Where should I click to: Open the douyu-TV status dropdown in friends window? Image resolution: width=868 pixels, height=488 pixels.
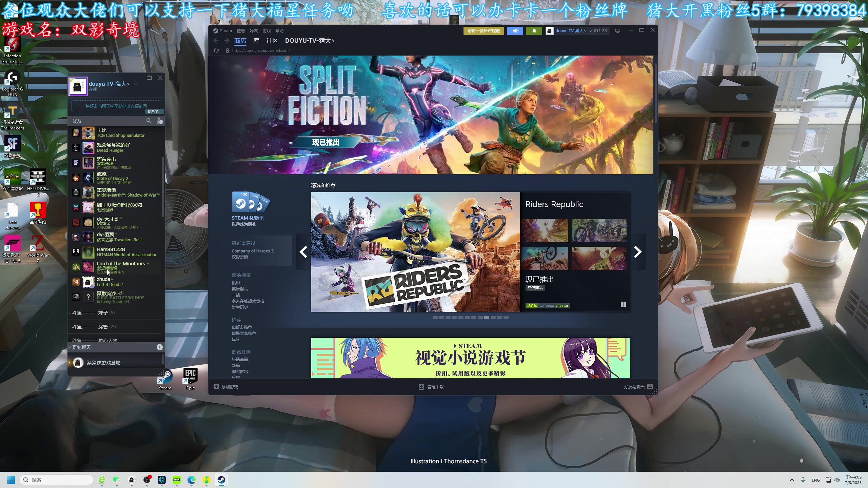click(x=136, y=84)
